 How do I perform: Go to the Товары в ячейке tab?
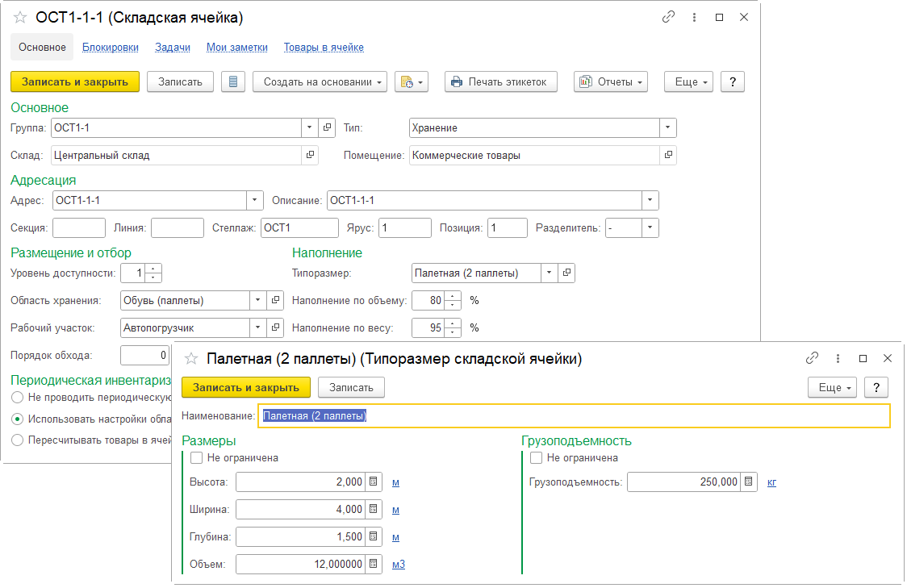tap(323, 48)
